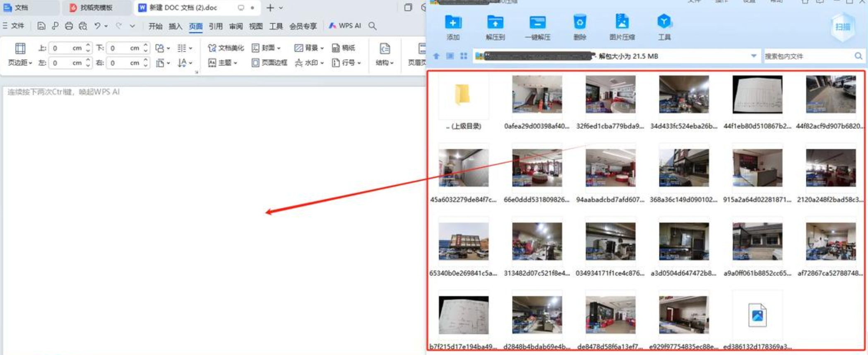Click the 搜索包内文件 search field
Image resolution: width=868 pixels, height=355 pixels.
click(x=808, y=56)
